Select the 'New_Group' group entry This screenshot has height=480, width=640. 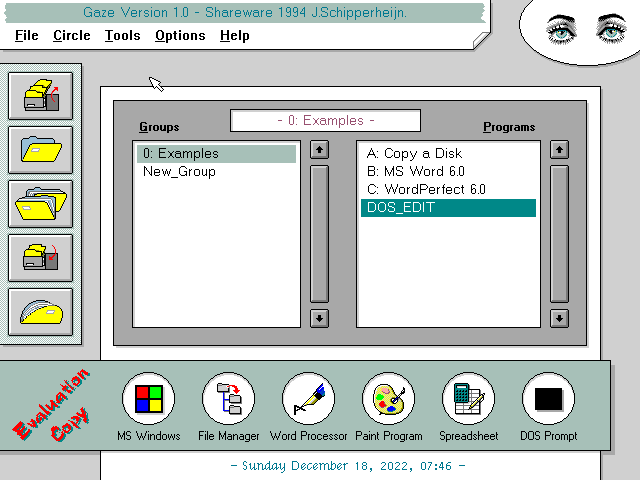pos(216,172)
